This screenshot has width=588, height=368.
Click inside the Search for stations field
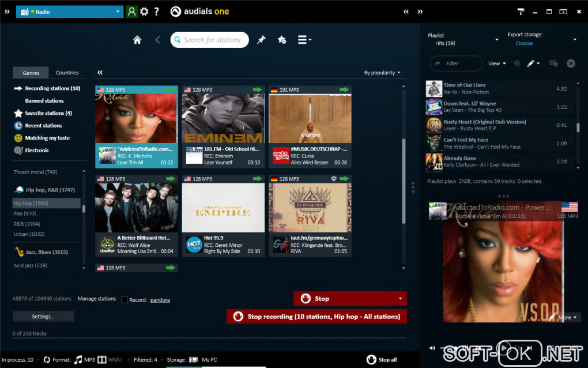click(x=210, y=40)
